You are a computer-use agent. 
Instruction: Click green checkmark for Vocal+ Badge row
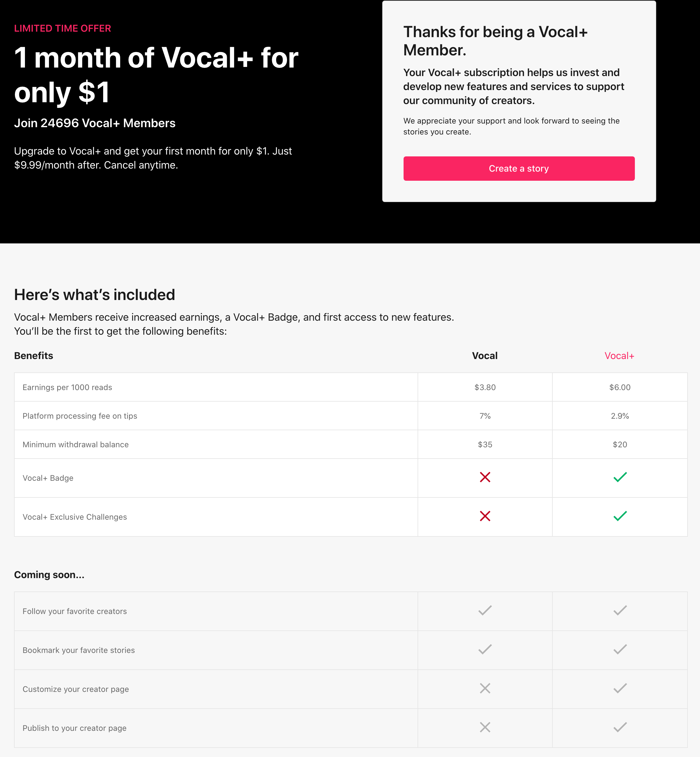tap(620, 477)
